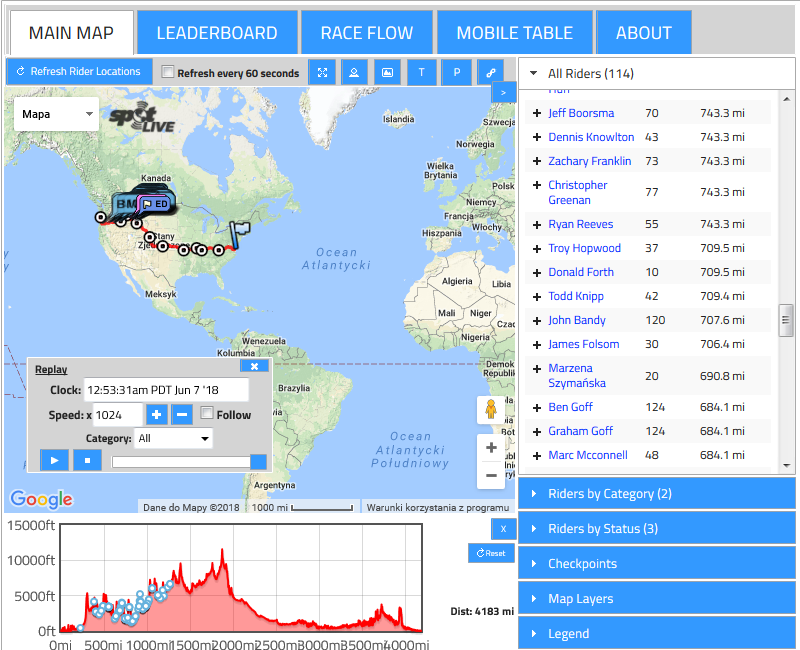
Task: Go to the Mobile Table tab
Action: coord(515,33)
